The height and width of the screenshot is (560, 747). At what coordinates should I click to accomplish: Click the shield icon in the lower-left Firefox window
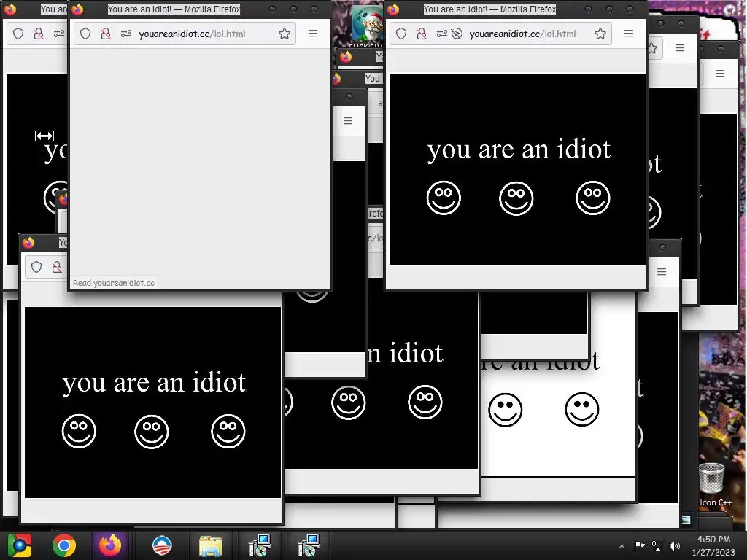coord(36,267)
